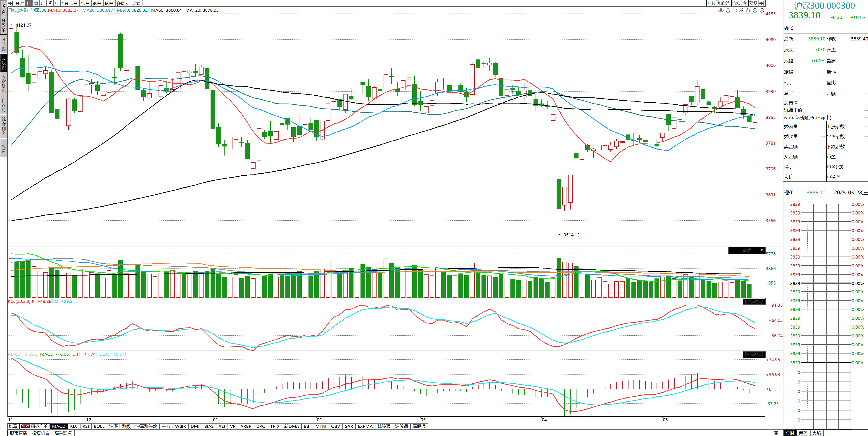
Task: Open the 高手观点 bottom tab
Action: tap(63, 433)
